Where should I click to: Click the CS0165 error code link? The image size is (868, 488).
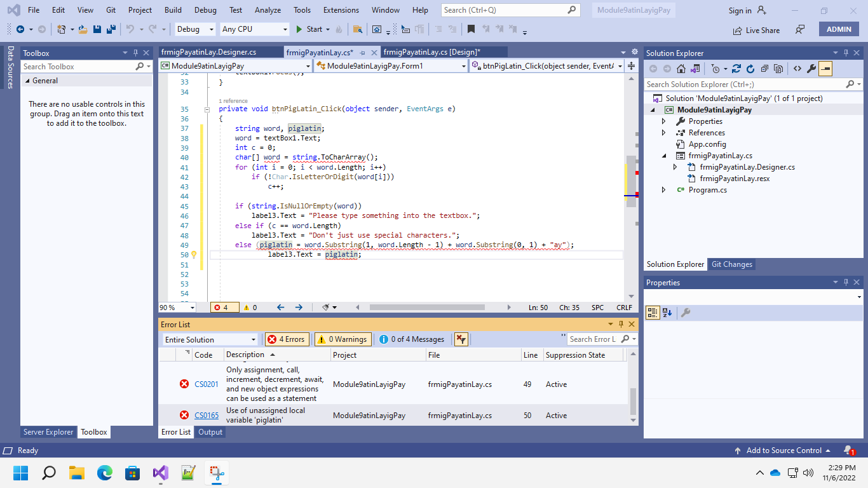coord(206,416)
